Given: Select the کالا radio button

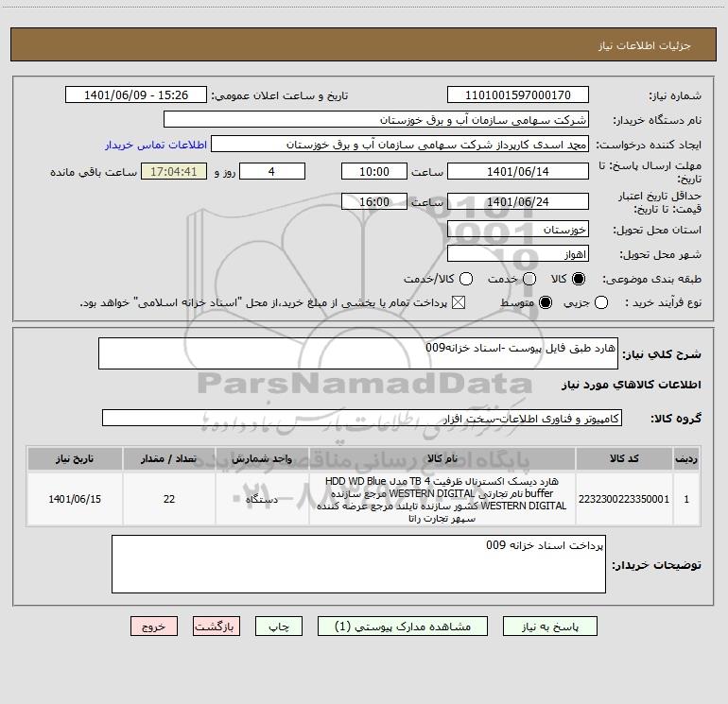Looking at the screenshot, I should click(x=579, y=279).
